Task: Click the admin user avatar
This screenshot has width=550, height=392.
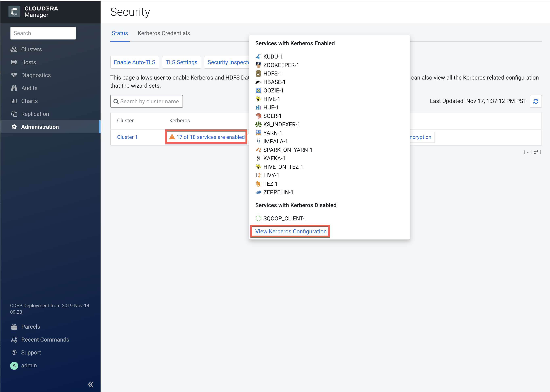Action: pos(14,365)
